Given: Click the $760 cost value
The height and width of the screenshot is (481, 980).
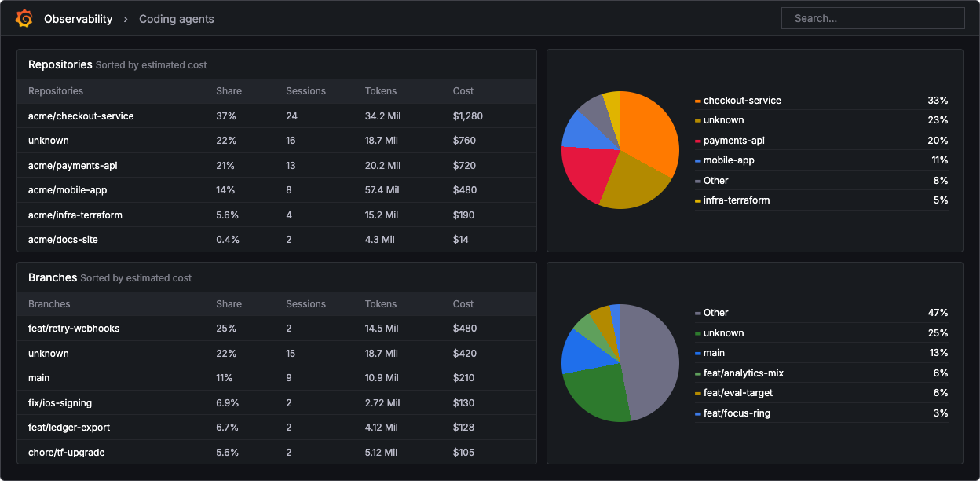Looking at the screenshot, I should click(464, 141).
